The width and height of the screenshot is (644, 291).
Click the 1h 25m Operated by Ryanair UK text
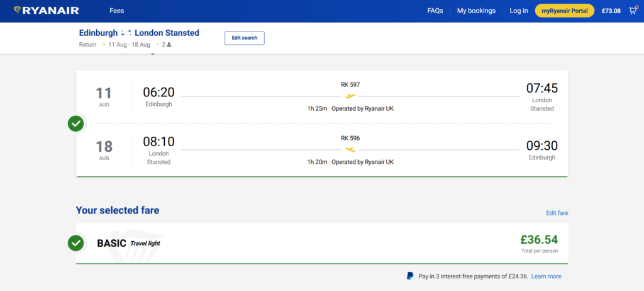pyautogui.click(x=350, y=109)
